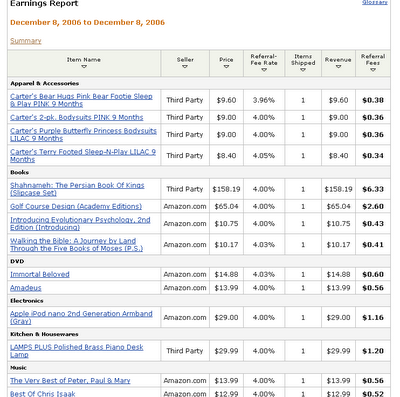Jump to the Summary link
The image size is (400, 397).
[x=26, y=41]
